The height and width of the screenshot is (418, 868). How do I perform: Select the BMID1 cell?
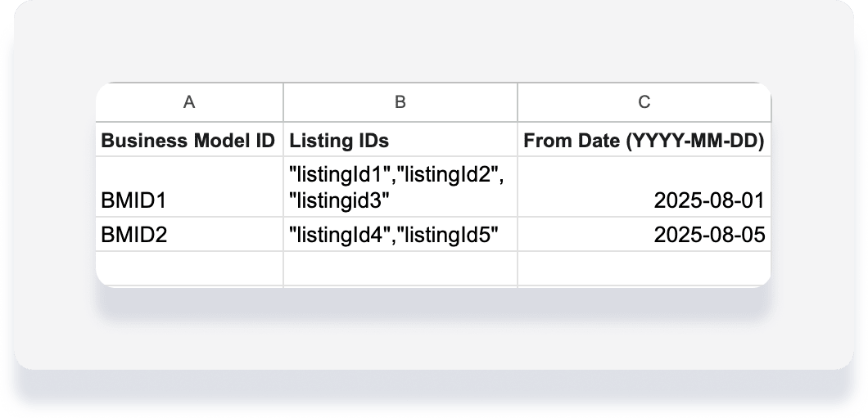click(x=189, y=187)
